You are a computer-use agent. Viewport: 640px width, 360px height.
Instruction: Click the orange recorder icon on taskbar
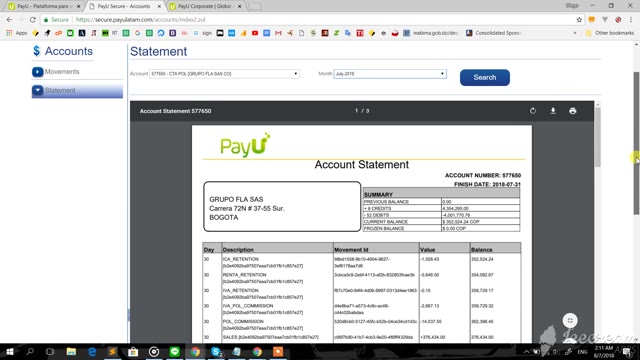tap(278, 351)
